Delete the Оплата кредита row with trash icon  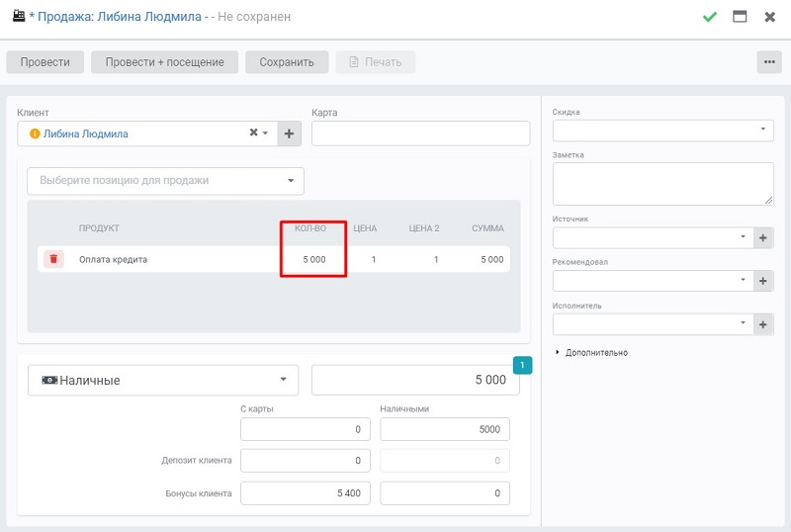point(53,259)
